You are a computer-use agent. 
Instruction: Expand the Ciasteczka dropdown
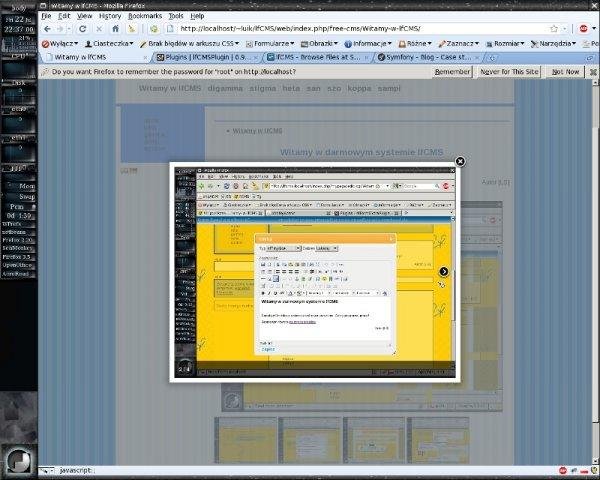(109, 44)
